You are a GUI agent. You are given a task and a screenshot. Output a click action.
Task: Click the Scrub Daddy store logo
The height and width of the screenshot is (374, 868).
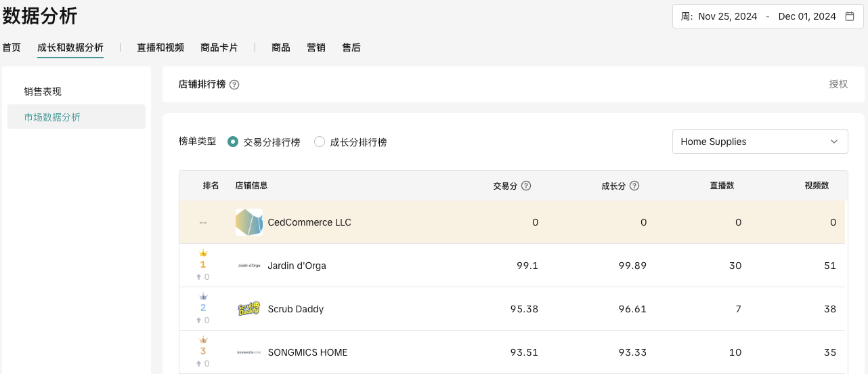pyautogui.click(x=248, y=309)
